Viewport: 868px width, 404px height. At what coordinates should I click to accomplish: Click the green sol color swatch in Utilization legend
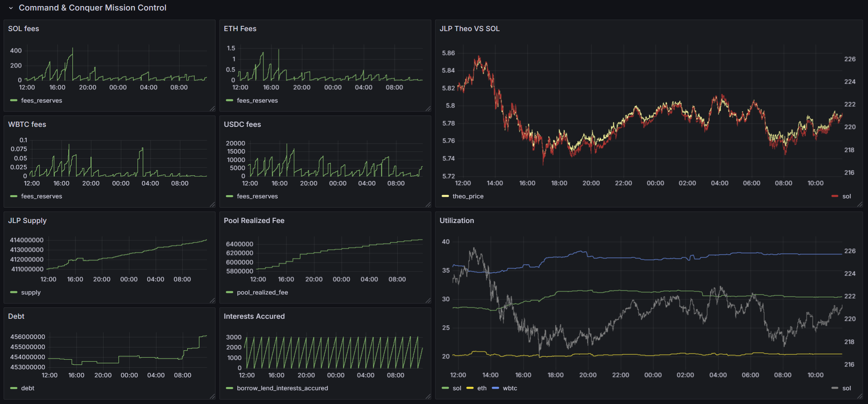tap(446, 388)
